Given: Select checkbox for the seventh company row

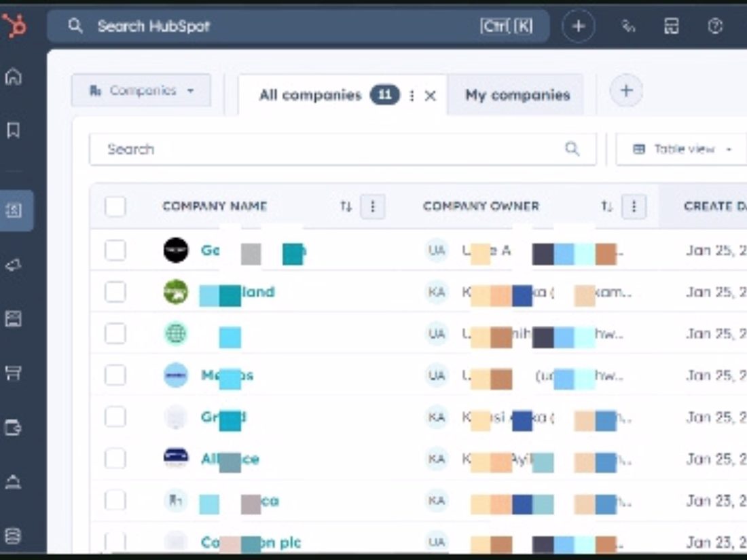Looking at the screenshot, I should (115, 500).
